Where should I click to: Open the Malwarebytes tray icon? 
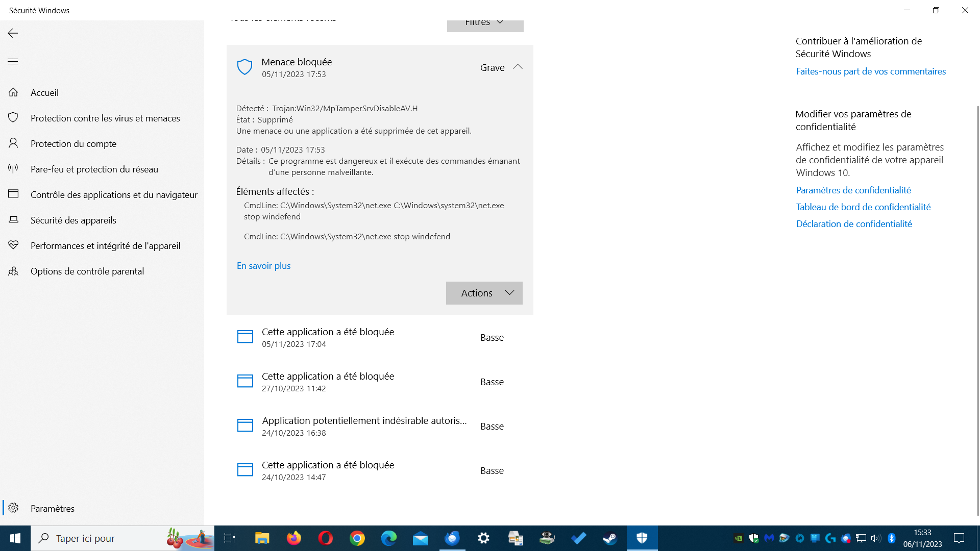769,538
